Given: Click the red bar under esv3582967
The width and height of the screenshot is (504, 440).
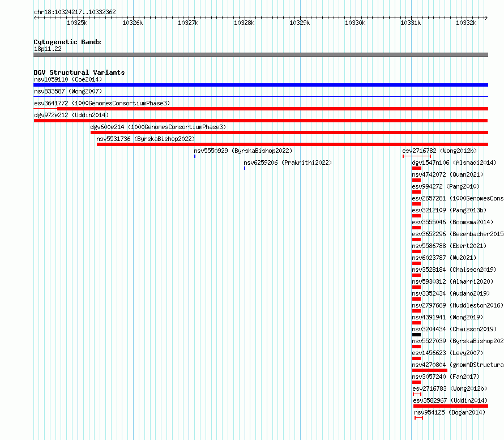Looking at the screenshot, I should tap(451, 406).
